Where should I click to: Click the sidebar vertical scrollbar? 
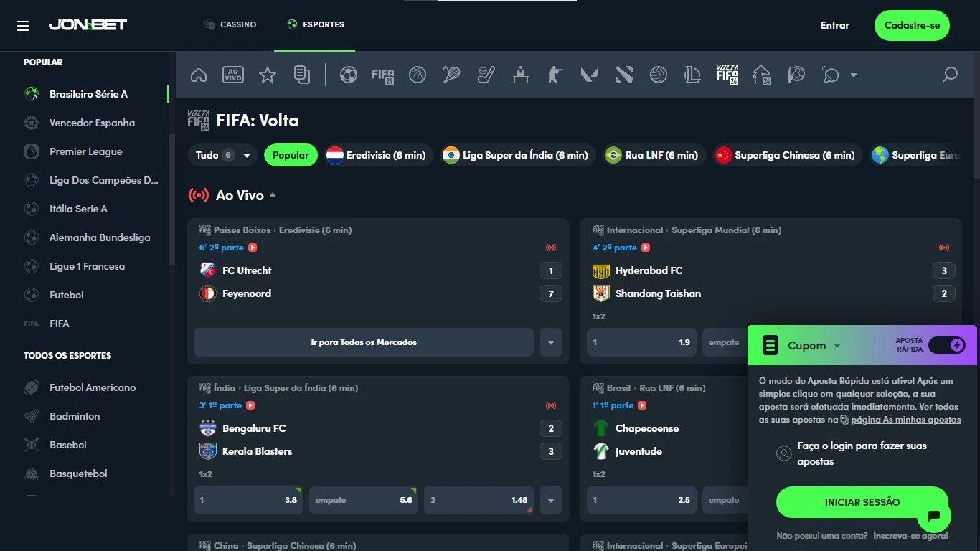point(171,199)
